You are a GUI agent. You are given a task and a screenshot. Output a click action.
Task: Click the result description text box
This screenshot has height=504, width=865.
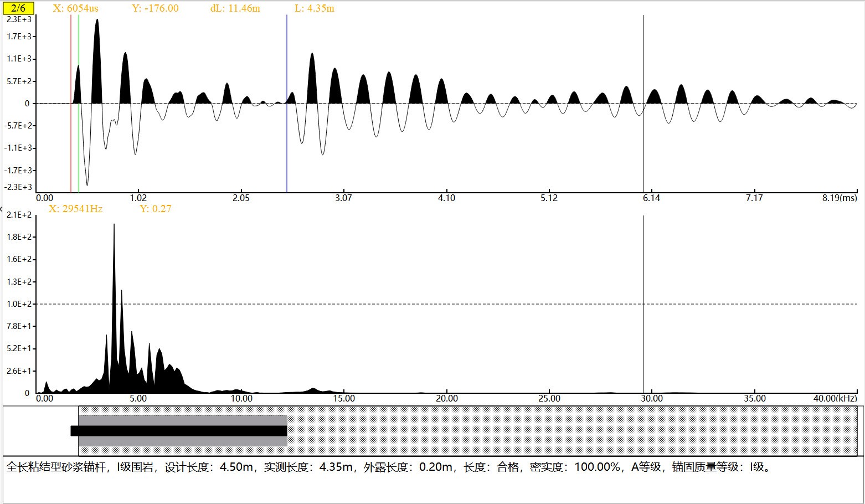coord(432,480)
